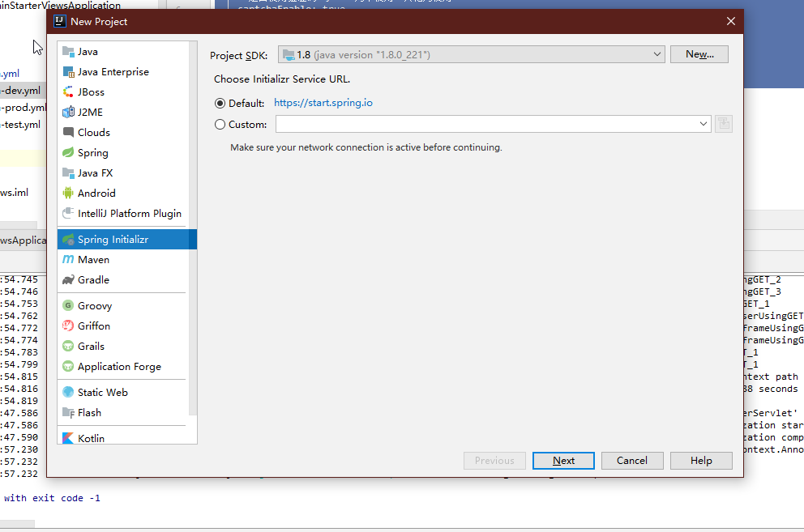The width and height of the screenshot is (804, 532).
Task: Choose Kotlin project type
Action: click(x=123, y=437)
